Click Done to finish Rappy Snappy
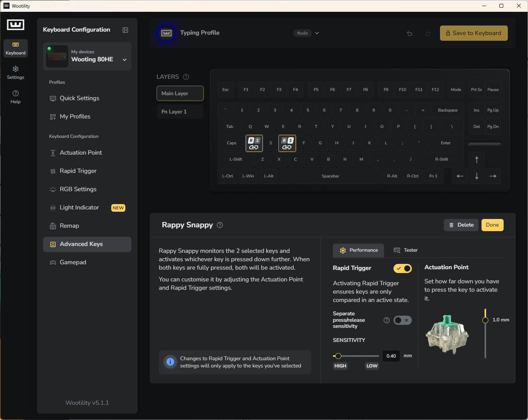 (492, 225)
